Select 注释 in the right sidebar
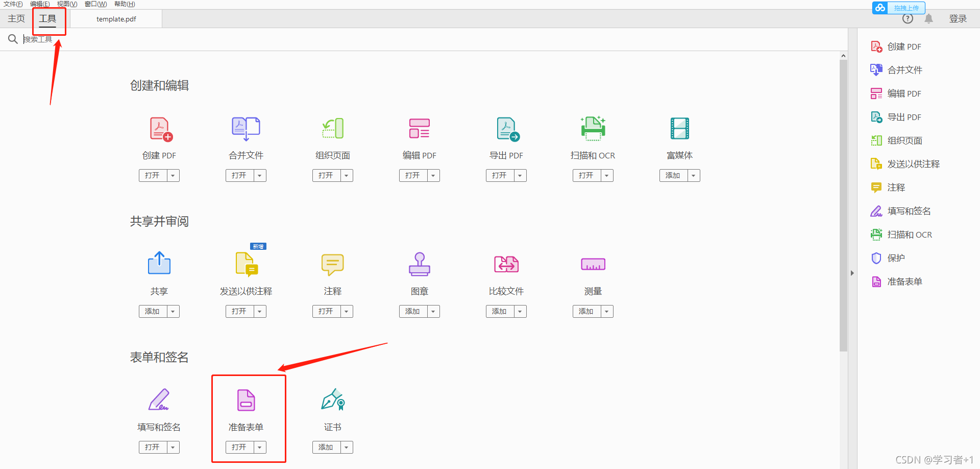Screen dimensions: 980x469 (888, 187)
